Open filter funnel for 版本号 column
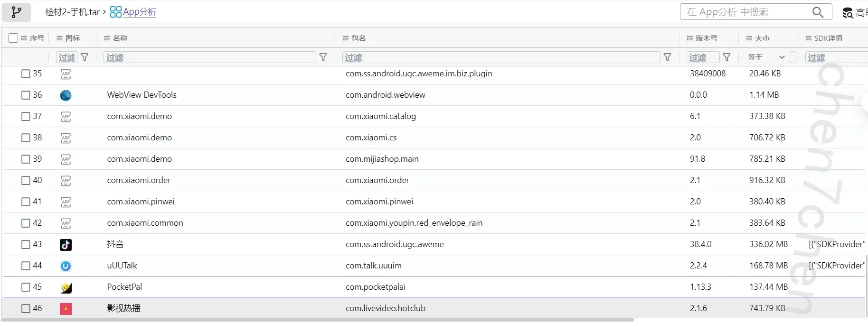This screenshot has width=868, height=322. pos(726,57)
